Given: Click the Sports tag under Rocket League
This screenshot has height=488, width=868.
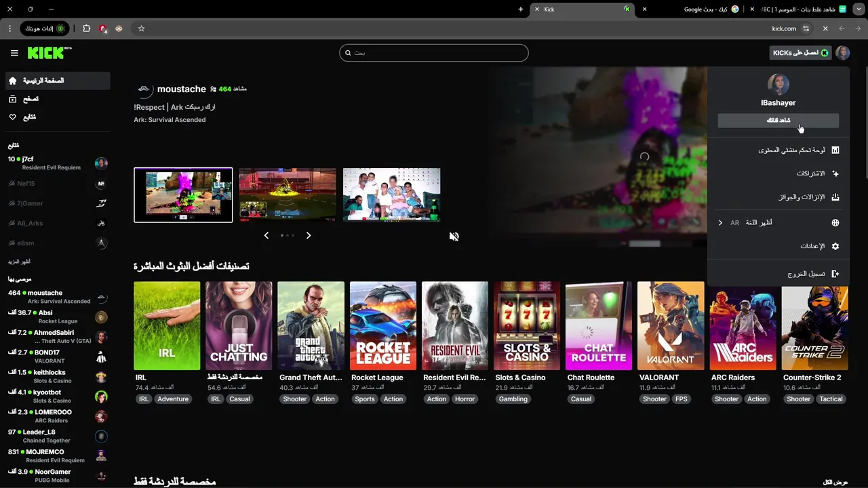Looking at the screenshot, I should 365,399.
